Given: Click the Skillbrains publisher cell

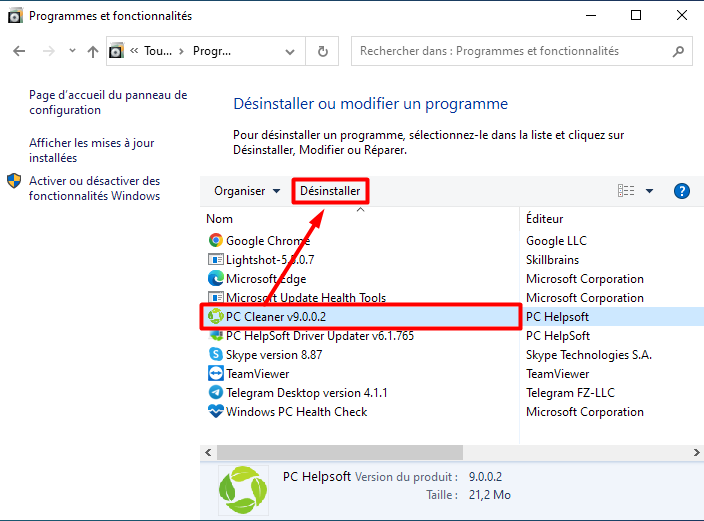Looking at the screenshot, I should 552,260.
